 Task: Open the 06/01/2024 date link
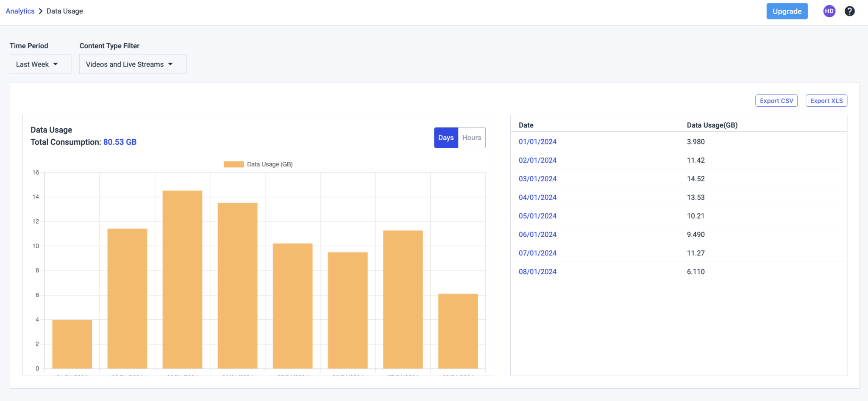(537, 235)
